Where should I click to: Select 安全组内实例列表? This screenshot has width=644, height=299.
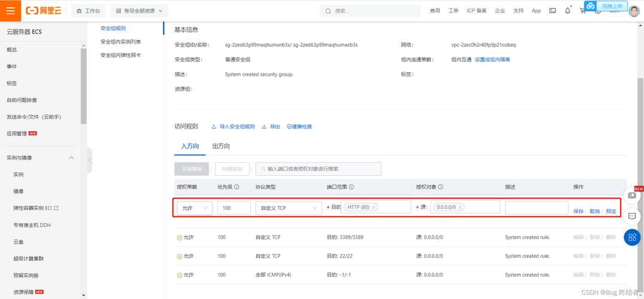pyautogui.click(x=121, y=42)
